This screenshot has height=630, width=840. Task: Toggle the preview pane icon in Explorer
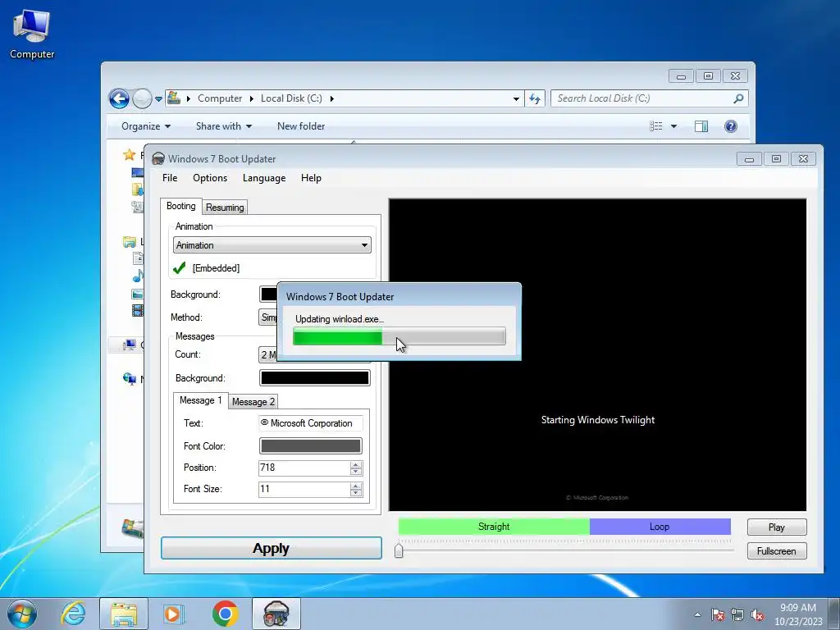coord(701,126)
